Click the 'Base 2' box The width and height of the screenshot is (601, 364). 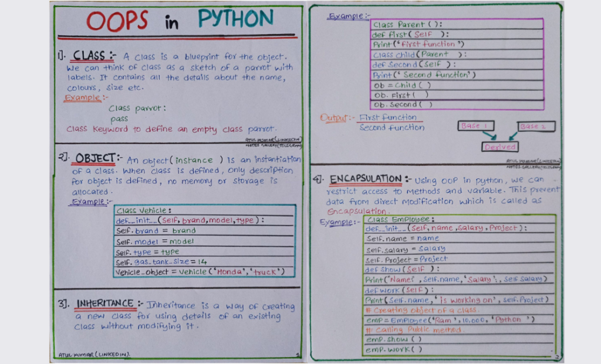pos(536,126)
